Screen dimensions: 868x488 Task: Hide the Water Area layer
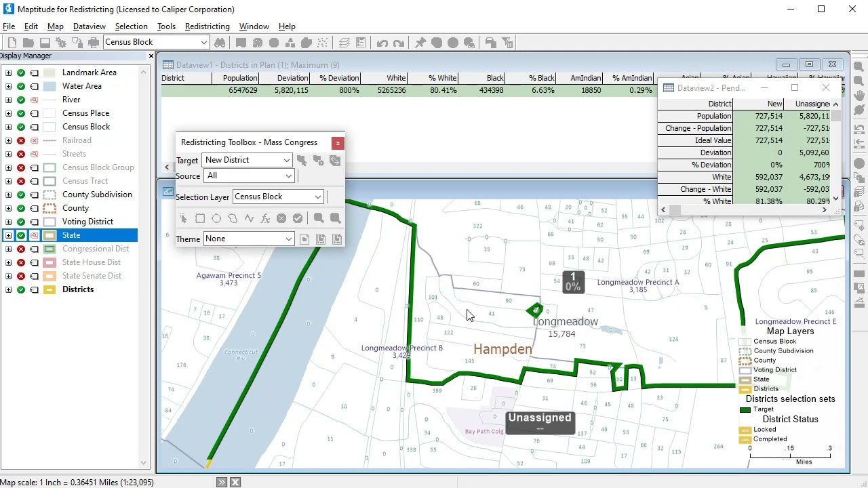tap(21, 86)
